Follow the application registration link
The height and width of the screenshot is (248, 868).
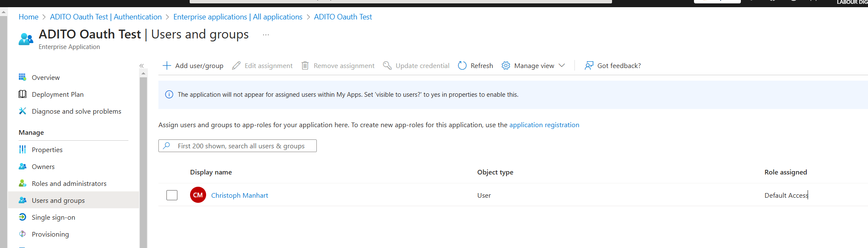544,125
